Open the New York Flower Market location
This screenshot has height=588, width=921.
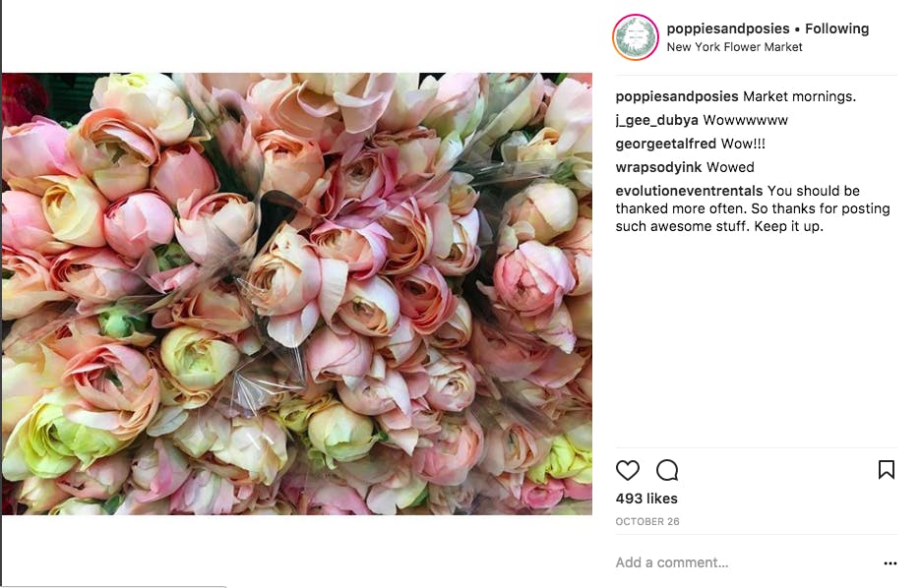click(x=734, y=47)
